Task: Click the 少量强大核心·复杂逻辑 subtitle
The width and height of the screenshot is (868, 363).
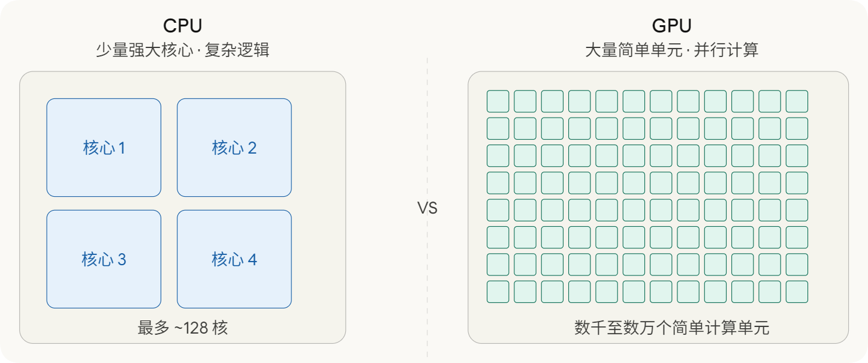Action: [183, 50]
